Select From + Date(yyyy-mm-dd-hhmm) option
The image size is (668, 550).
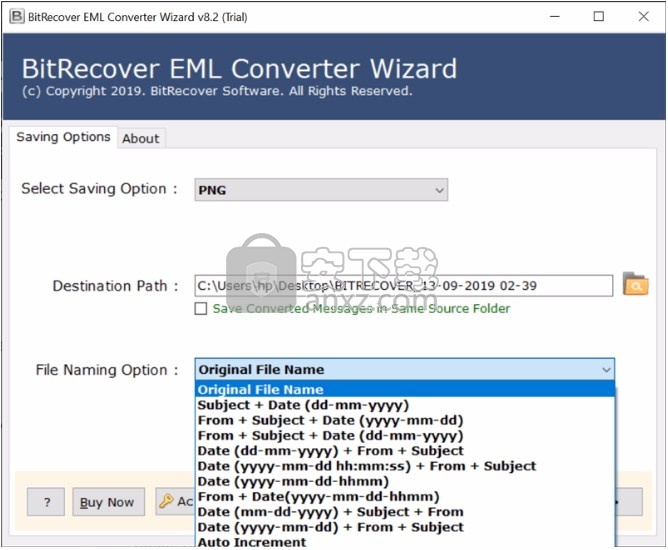tap(404, 497)
